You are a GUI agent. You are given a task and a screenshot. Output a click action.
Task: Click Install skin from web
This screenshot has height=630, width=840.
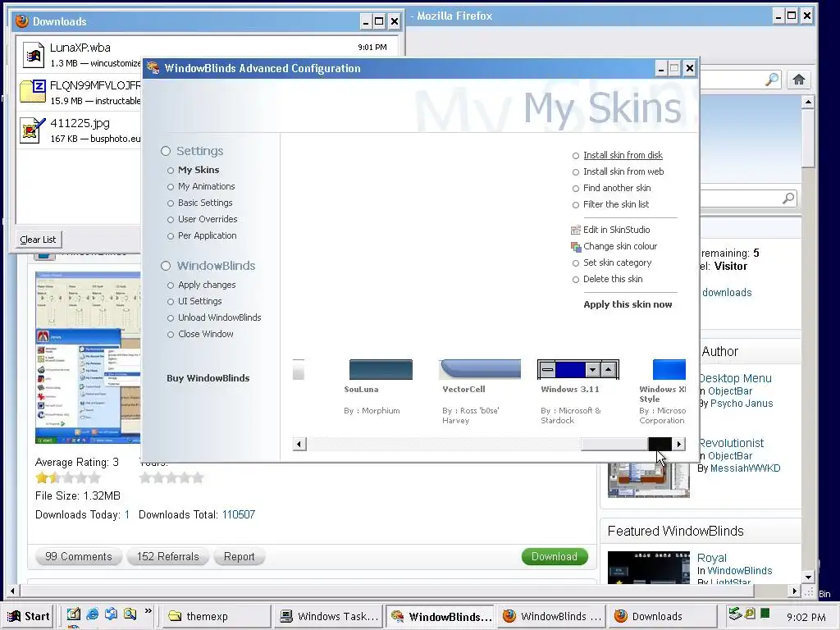(x=623, y=171)
